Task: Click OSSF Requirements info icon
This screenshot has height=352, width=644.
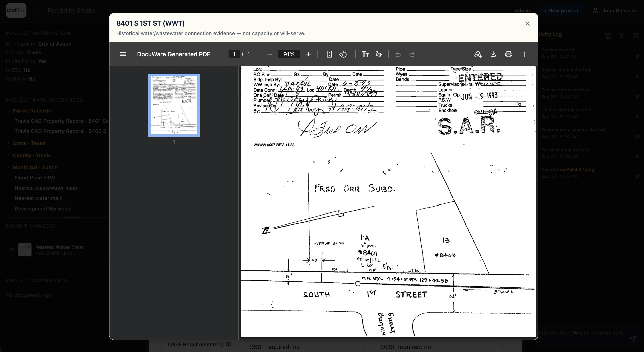Action: (221, 344)
